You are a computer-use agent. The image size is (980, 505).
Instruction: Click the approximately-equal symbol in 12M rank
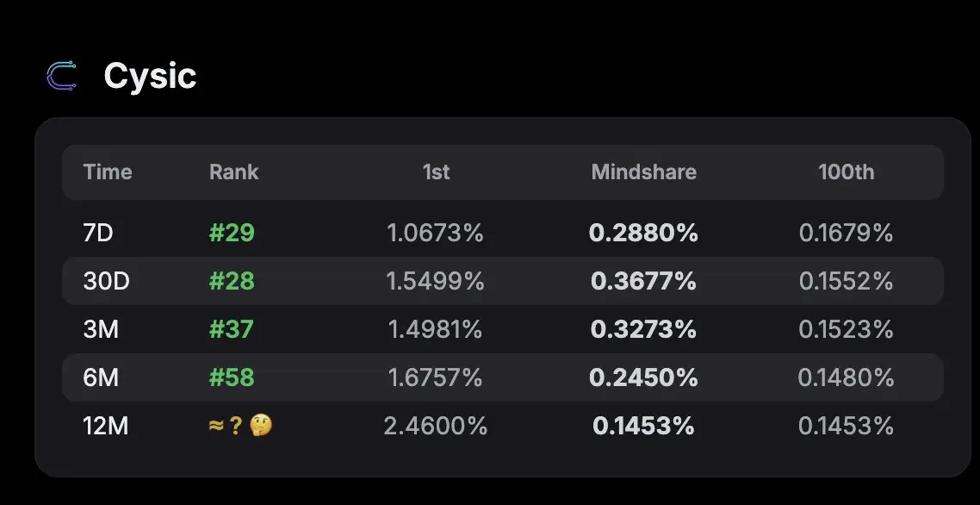(216, 427)
